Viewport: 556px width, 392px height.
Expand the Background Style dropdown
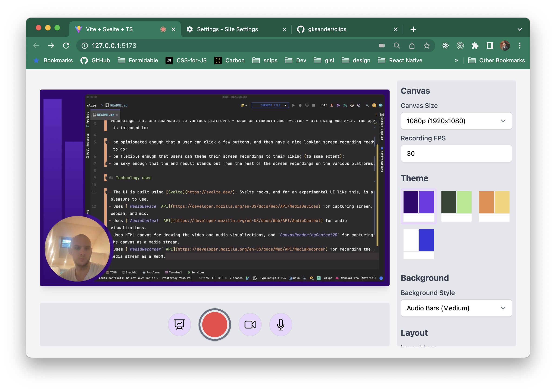[456, 308]
